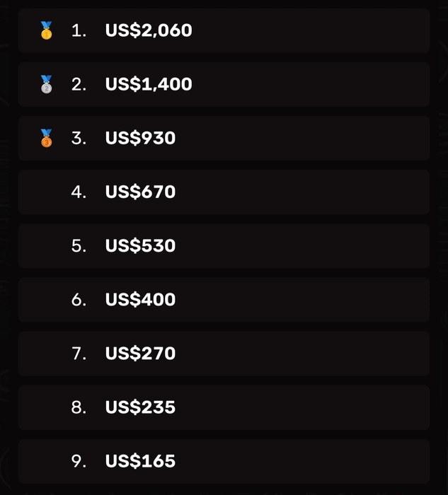Click the gold first-place medal icon
Viewport: 448px width, 495px height.
(47, 30)
